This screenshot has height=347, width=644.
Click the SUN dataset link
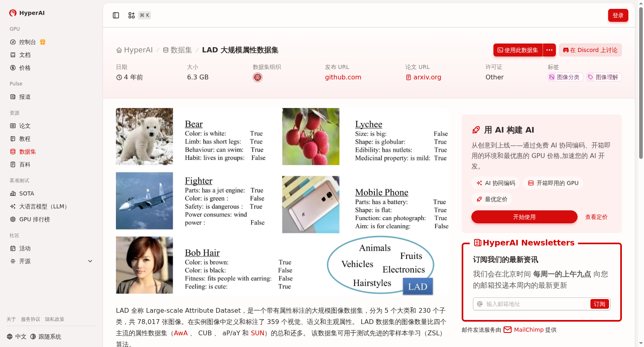coord(258,333)
